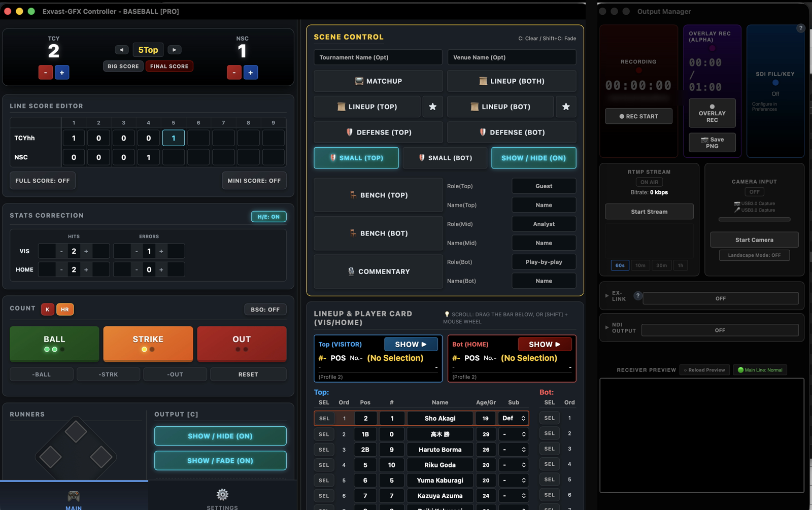Click REC START button
The width and height of the screenshot is (812, 510).
pos(638,116)
